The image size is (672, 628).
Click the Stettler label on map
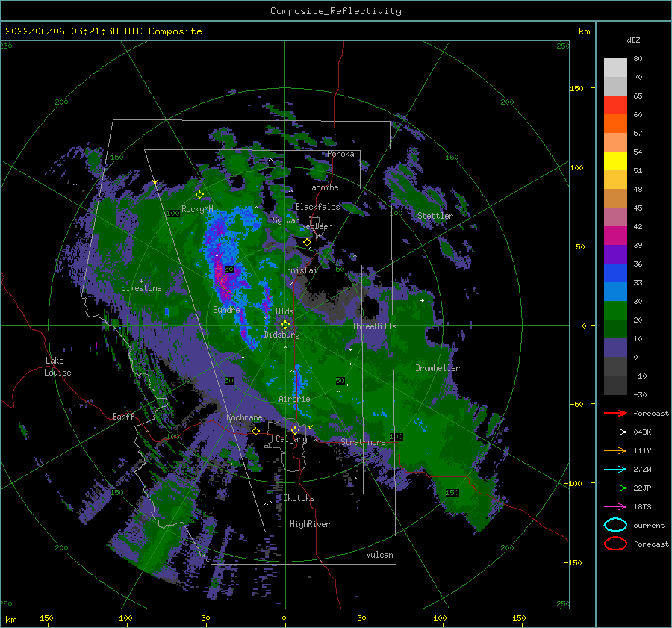(x=435, y=216)
